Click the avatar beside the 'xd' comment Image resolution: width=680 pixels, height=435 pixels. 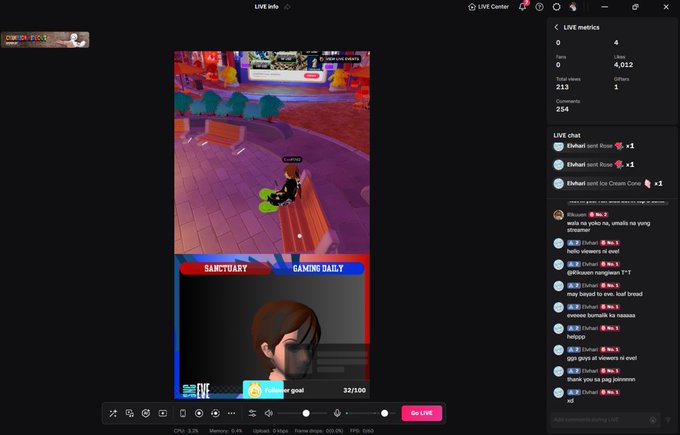point(559,393)
